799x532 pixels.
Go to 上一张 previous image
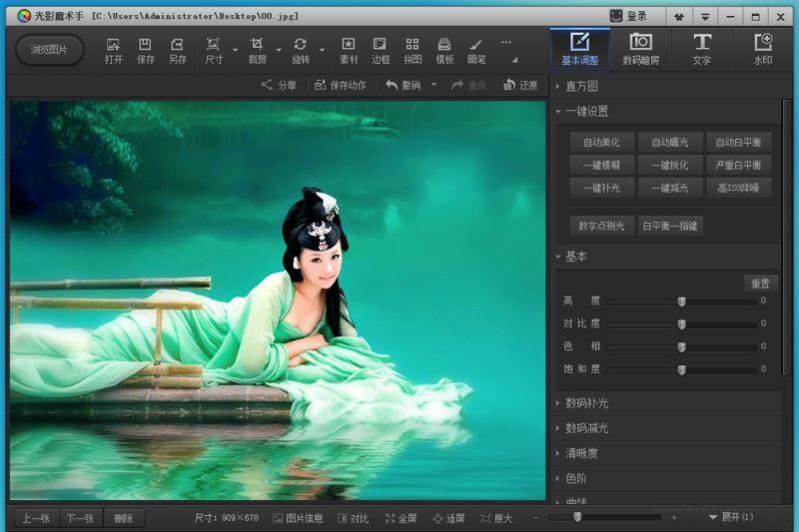[36, 518]
